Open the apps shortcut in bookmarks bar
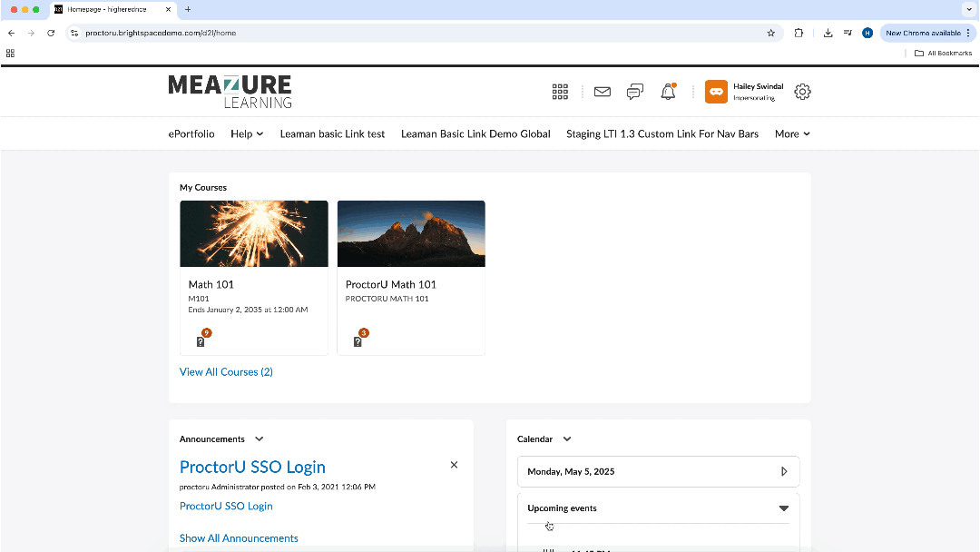The image size is (980, 552). coord(11,54)
